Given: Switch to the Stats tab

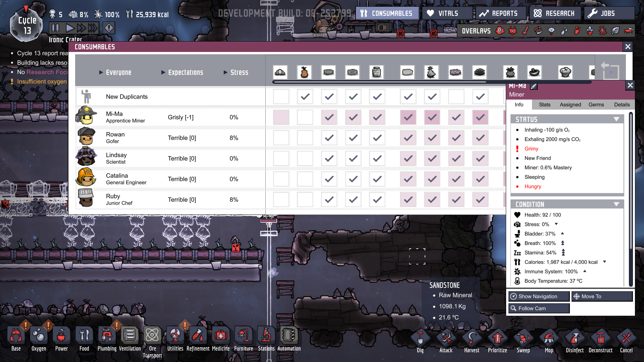Looking at the screenshot, I should click(x=544, y=105).
